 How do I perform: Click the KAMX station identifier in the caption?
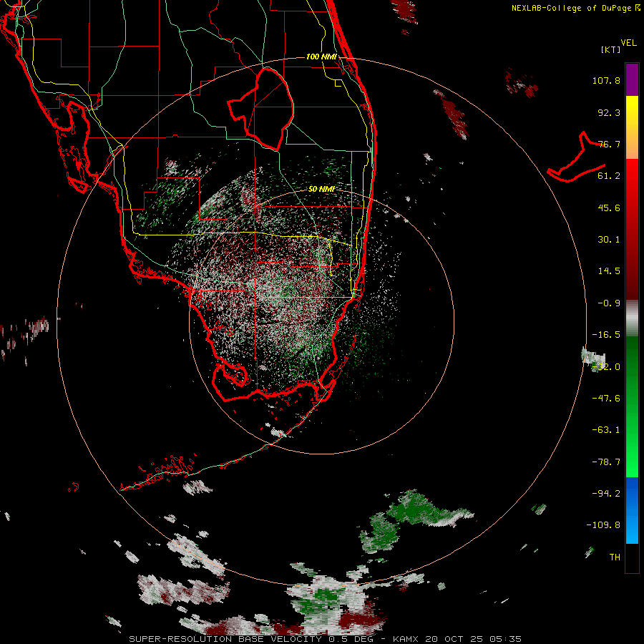pyautogui.click(x=406, y=639)
